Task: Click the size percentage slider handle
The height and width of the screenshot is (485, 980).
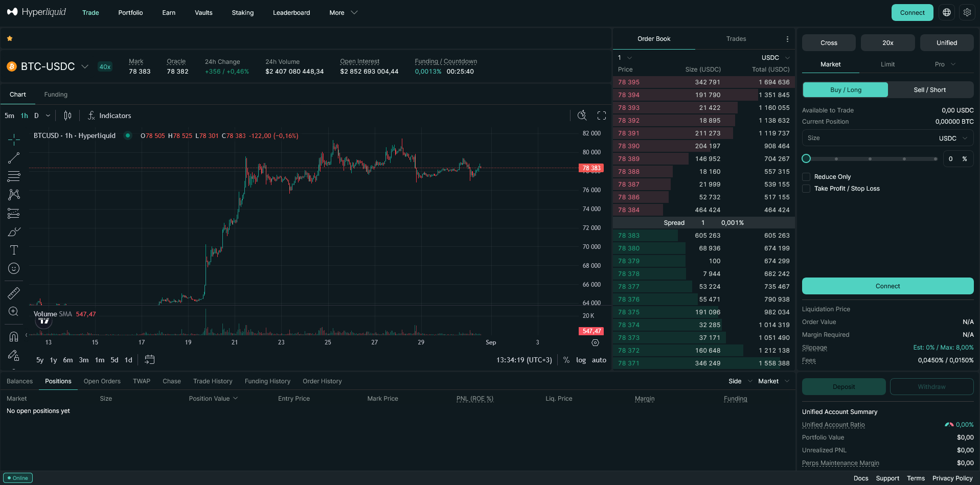Action: [806, 158]
